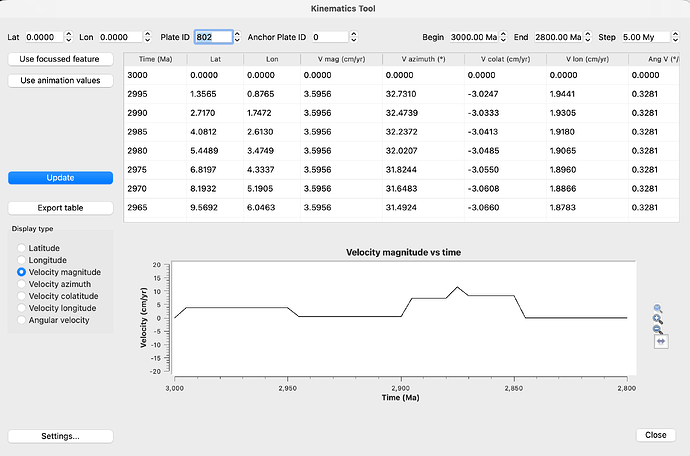Click the Lat spinbox stepper arrows

(x=68, y=37)
